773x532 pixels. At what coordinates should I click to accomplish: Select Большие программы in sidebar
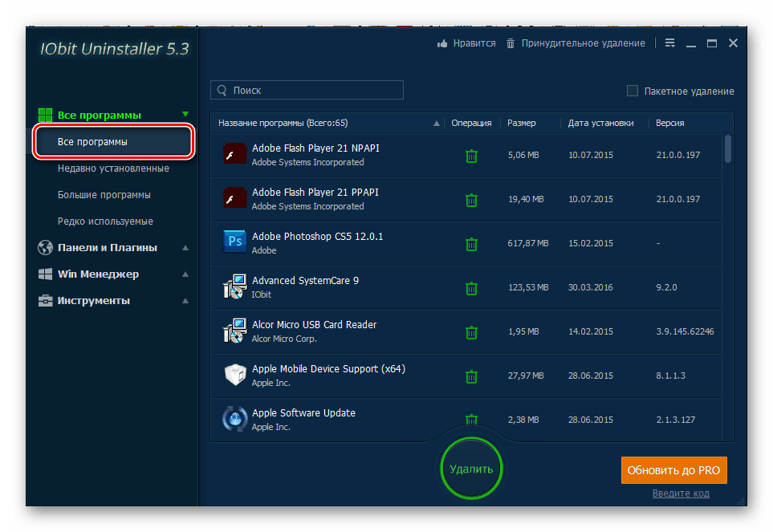click(104, 195)
